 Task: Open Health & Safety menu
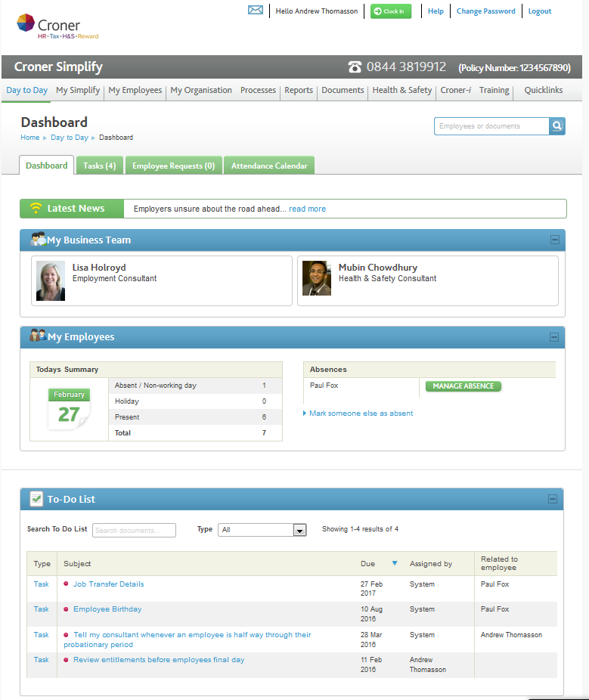[x=402, y=90]
